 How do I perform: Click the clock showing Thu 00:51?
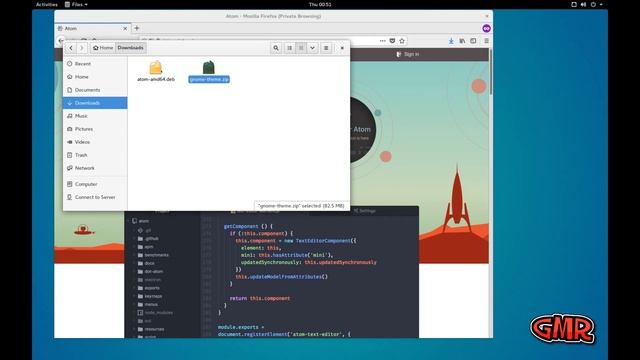tap(320, 4)
